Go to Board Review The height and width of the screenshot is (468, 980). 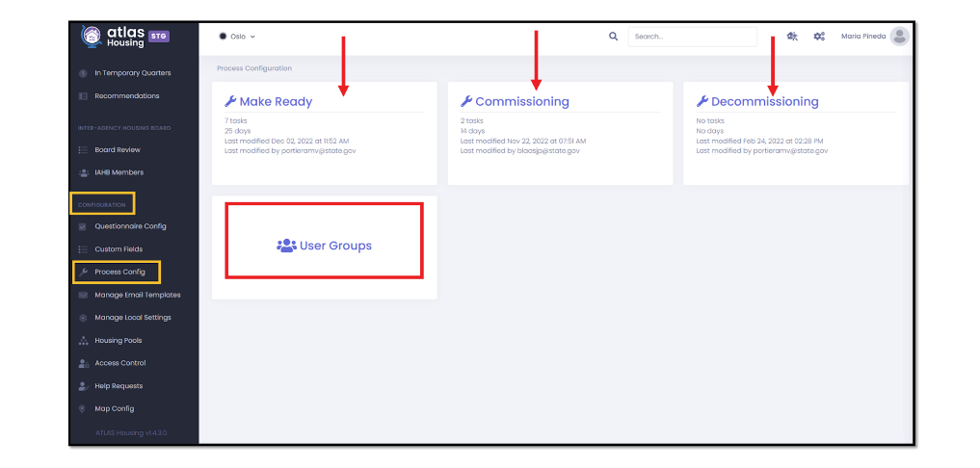pos(118,150)
